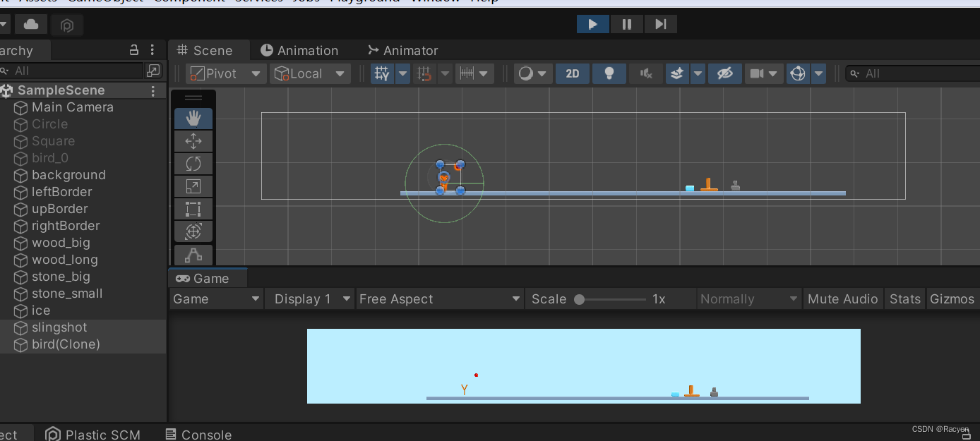The image size is (980, 441).
Task: Select the Rect tool
Action: 193,208
